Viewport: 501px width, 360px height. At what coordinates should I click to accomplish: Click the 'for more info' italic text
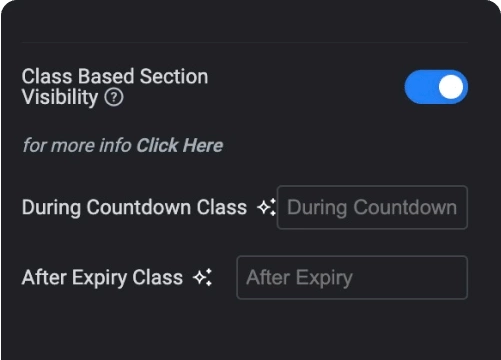tap(77, 145)
